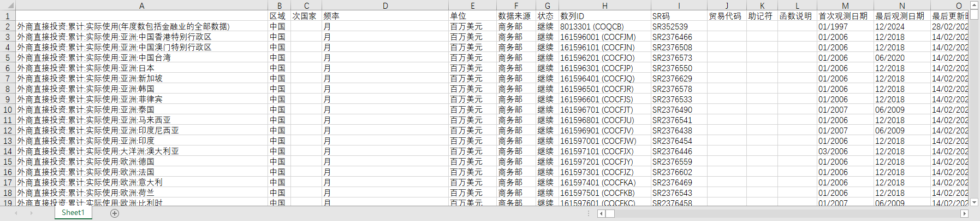Click the 区域 header cell

(279, 16)
